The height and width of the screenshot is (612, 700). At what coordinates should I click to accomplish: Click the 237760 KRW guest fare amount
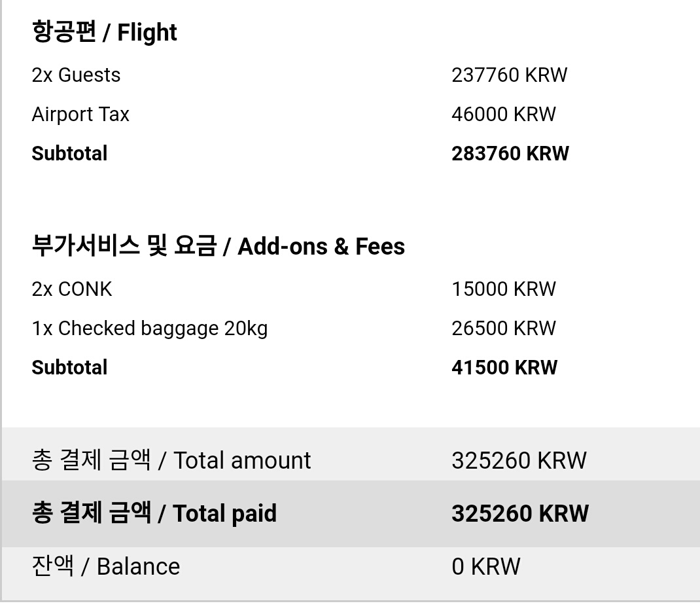pos(509,75)
